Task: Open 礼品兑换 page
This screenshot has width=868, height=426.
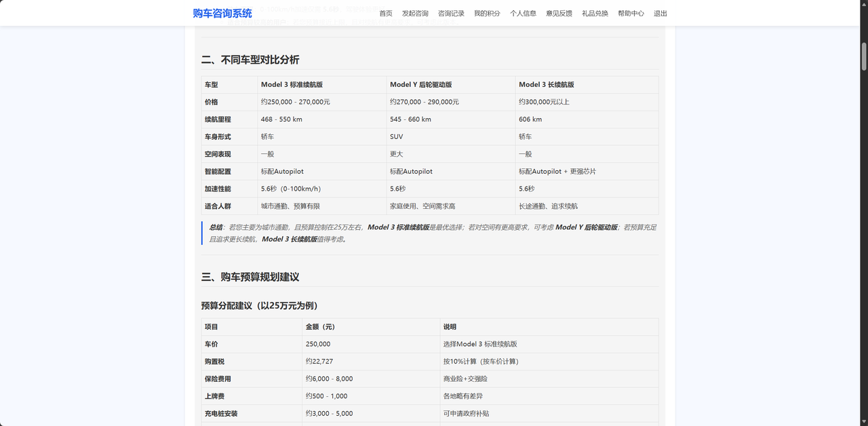Action: (x=595, y=13)
